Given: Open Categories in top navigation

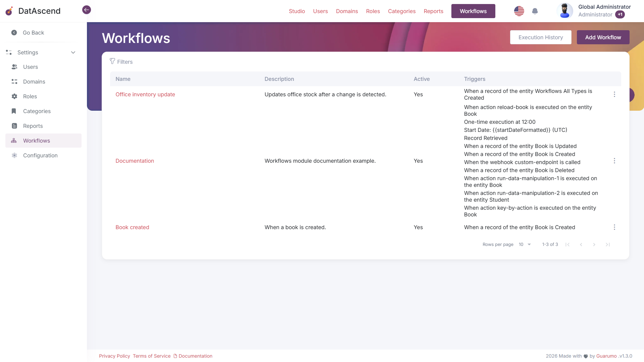Looking at the screenshot, I should (402, 11).
